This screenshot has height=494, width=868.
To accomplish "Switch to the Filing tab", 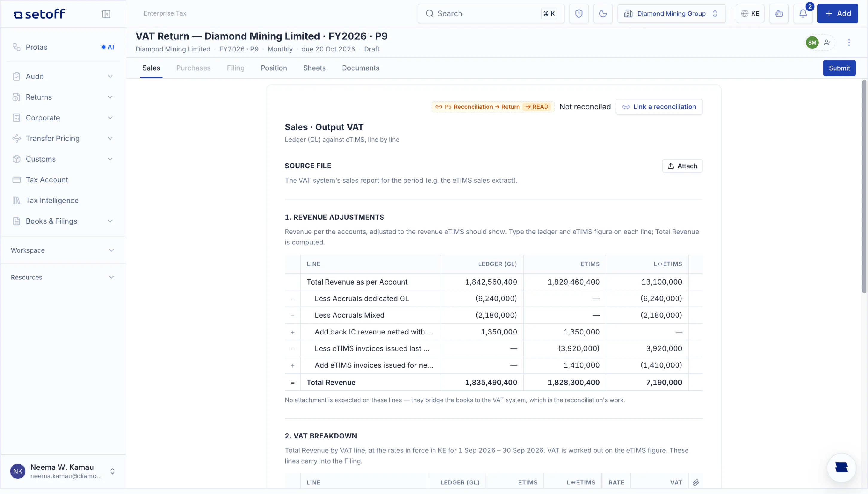I will click(x=236, y=68).
